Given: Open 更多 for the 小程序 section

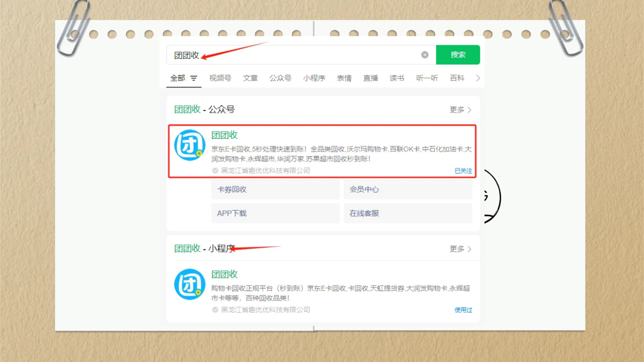Looking at the screenshot, I should coord(460,249).
